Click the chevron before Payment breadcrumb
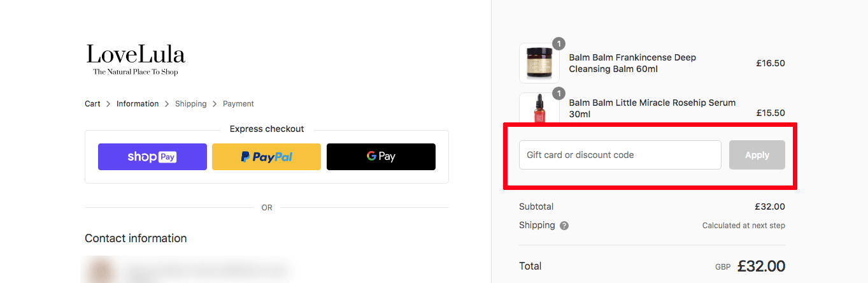 (x=215, y=104)
